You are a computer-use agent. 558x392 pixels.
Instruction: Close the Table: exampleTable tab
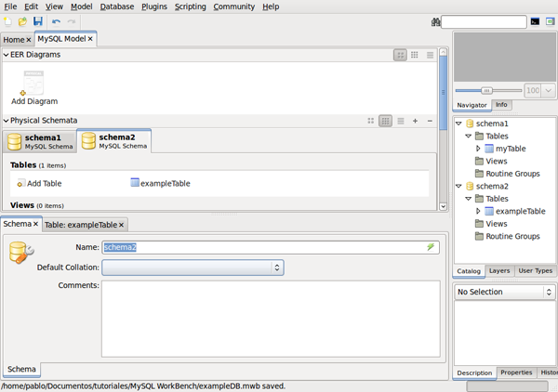pos(121,225)
